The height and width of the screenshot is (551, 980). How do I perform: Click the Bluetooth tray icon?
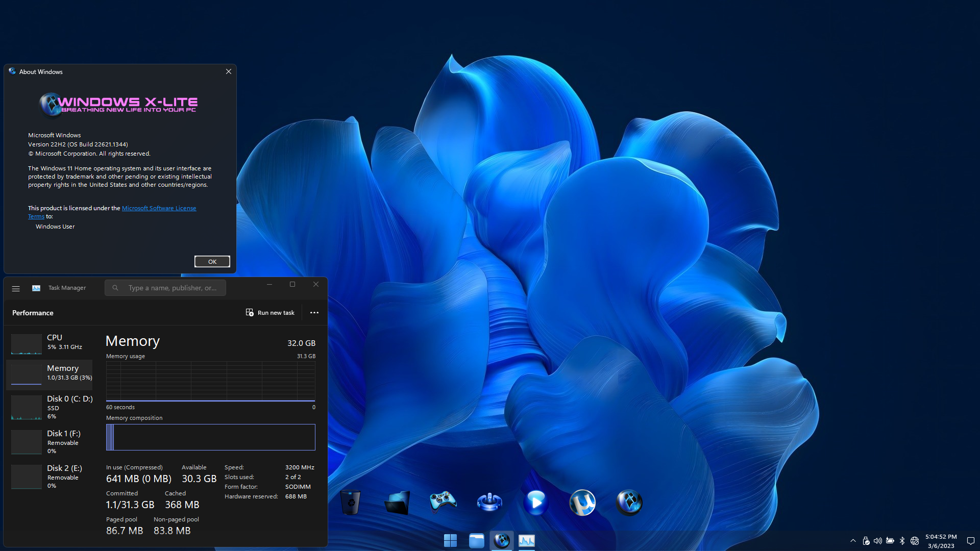point(902,541)
